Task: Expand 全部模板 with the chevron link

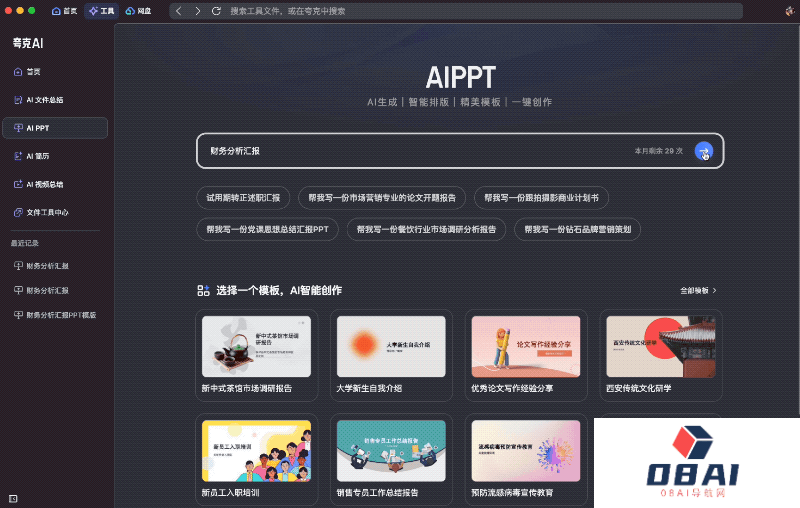Action: tap(698, 290)
